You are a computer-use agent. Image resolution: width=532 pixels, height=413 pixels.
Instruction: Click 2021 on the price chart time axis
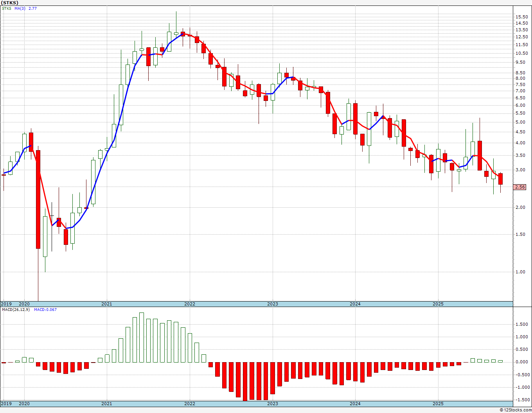pos(106,304)
